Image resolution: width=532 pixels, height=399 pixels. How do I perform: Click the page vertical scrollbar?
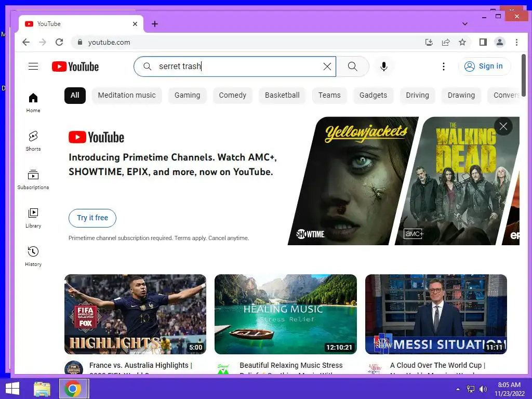pyautogui.click(x=524, y=75)
